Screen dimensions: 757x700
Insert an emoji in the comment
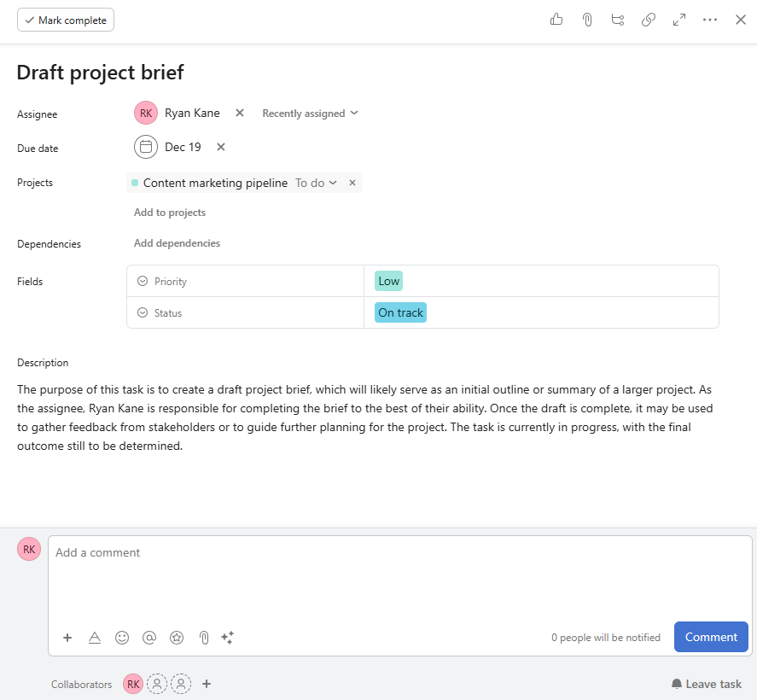click(122, 637)
